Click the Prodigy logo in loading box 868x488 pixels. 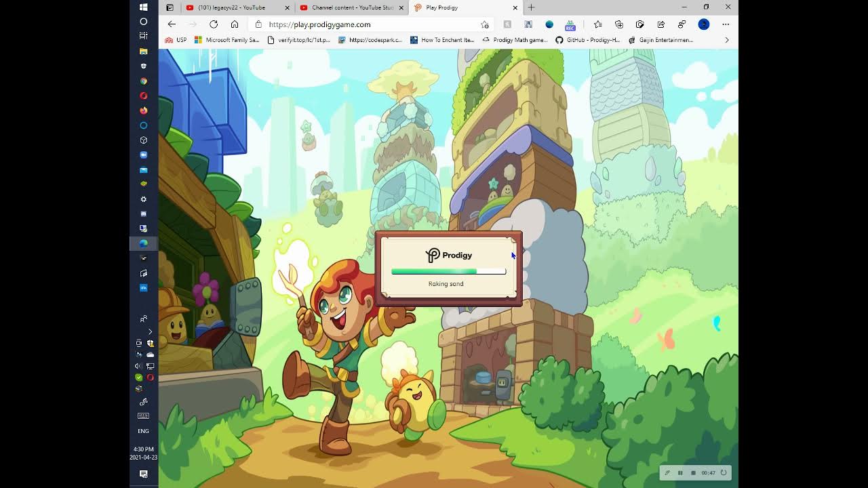pos(448,255)
